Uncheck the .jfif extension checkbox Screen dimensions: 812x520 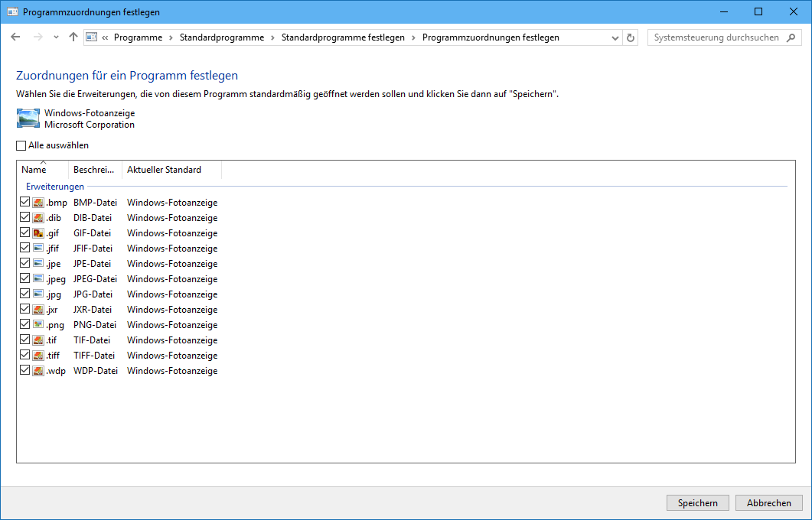(x=24, y=248)
